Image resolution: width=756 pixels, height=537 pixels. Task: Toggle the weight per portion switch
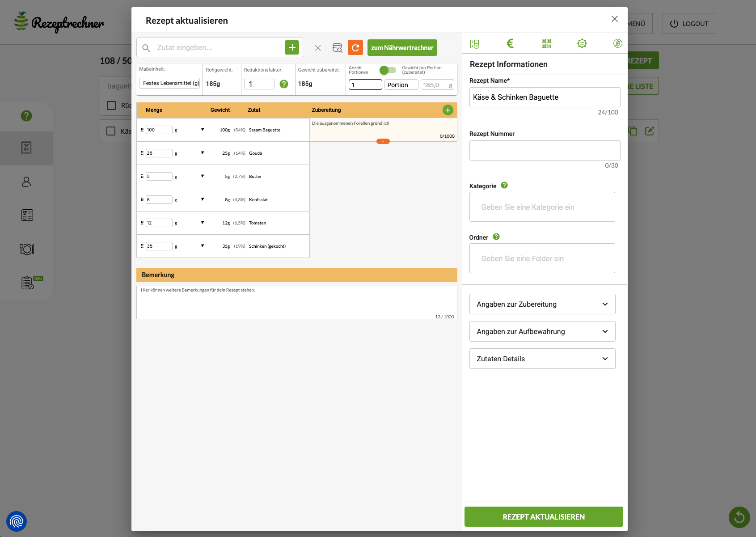point(388,70)
